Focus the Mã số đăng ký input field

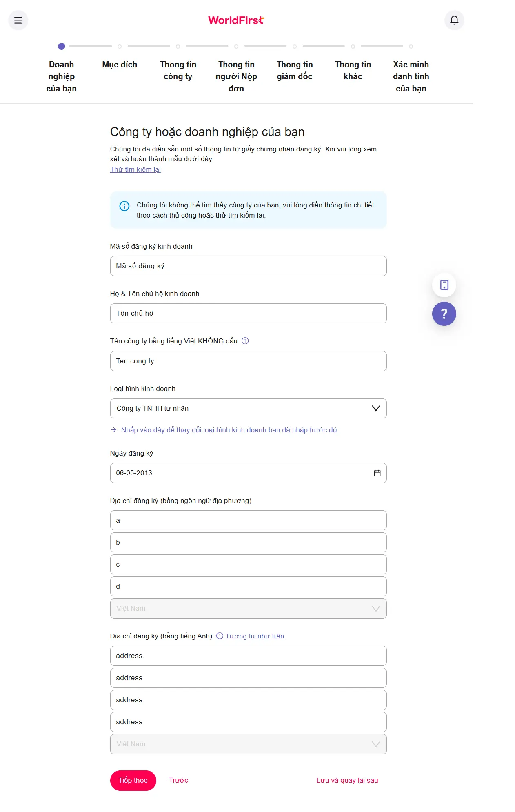[248, 266]
